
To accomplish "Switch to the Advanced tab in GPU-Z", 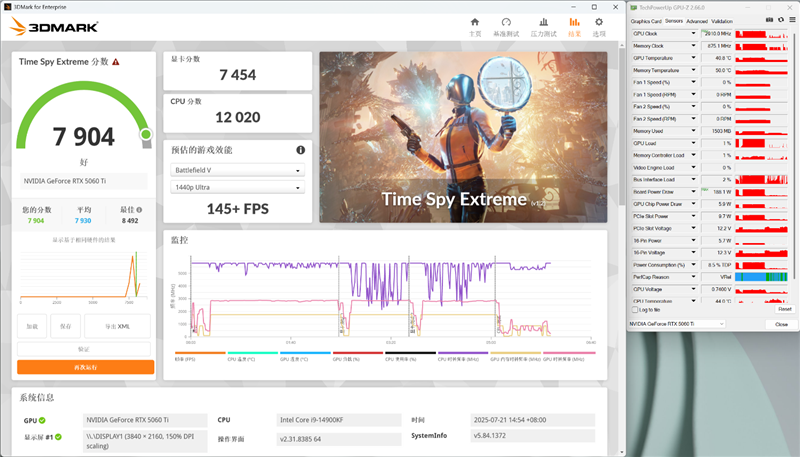I will tap(696, 21).
